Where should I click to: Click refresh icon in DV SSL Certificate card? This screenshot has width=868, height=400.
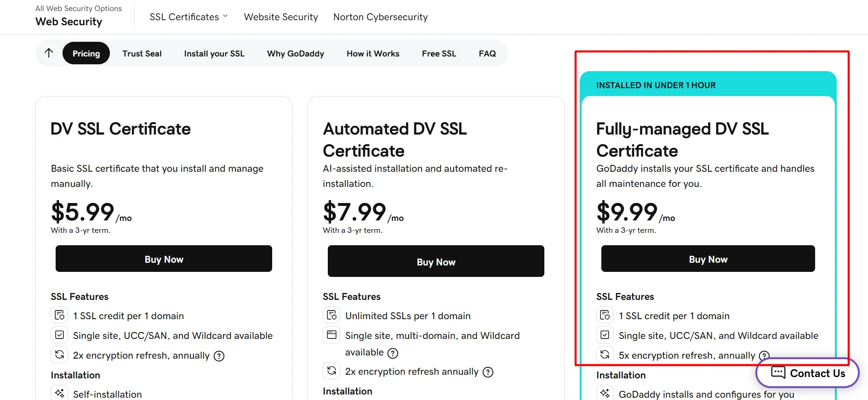point(59,355)
